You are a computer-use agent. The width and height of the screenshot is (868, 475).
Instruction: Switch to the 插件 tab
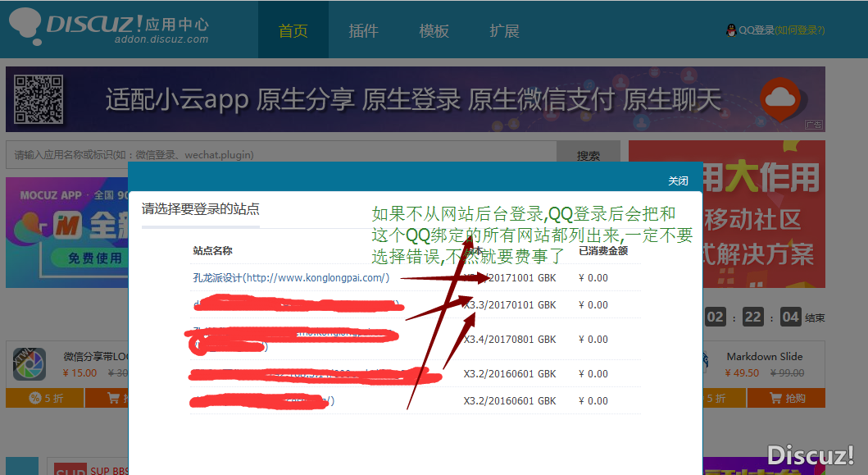[363, 30]
